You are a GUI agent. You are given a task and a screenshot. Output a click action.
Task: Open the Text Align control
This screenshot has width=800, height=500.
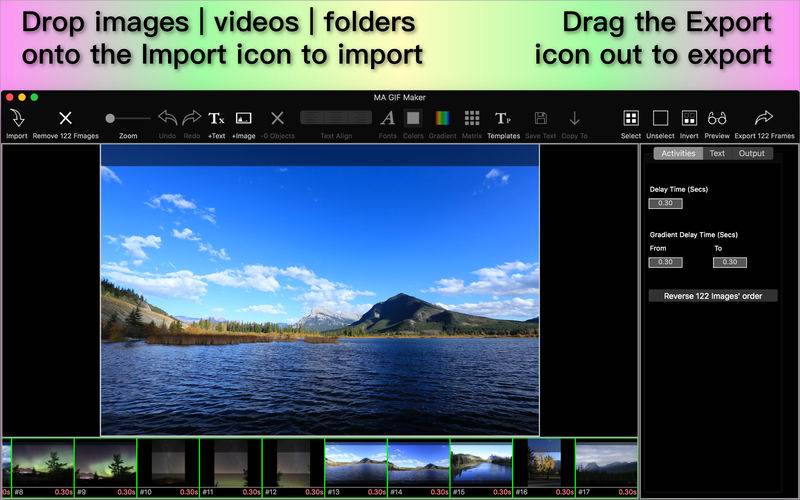pyautogui.click(x=336, y=118)
